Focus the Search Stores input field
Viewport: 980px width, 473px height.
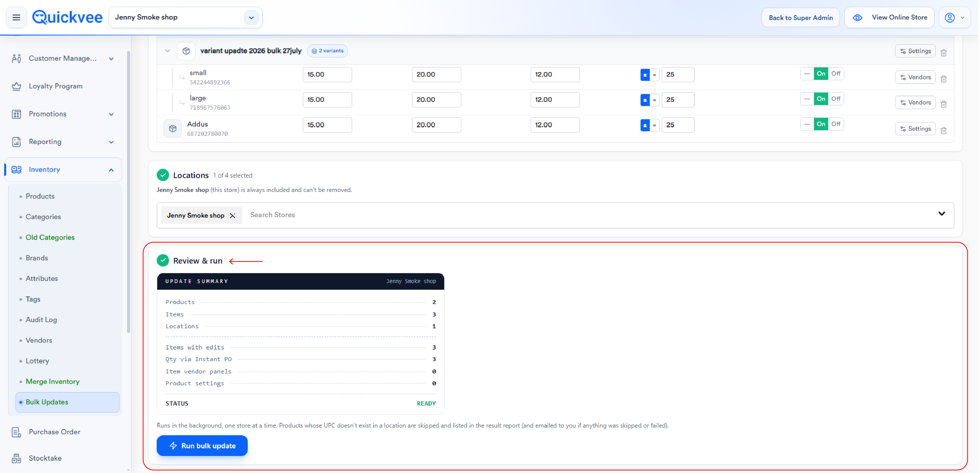590,215
